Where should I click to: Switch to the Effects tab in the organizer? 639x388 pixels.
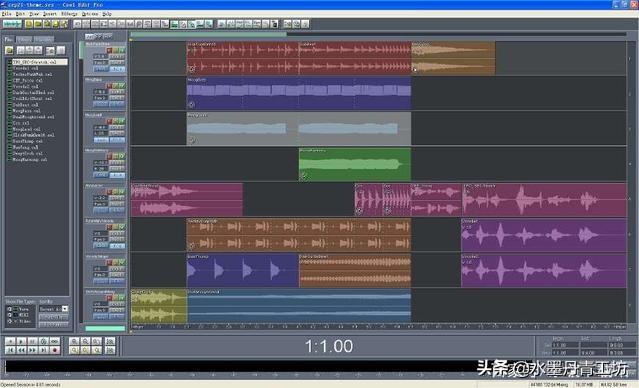24,40
